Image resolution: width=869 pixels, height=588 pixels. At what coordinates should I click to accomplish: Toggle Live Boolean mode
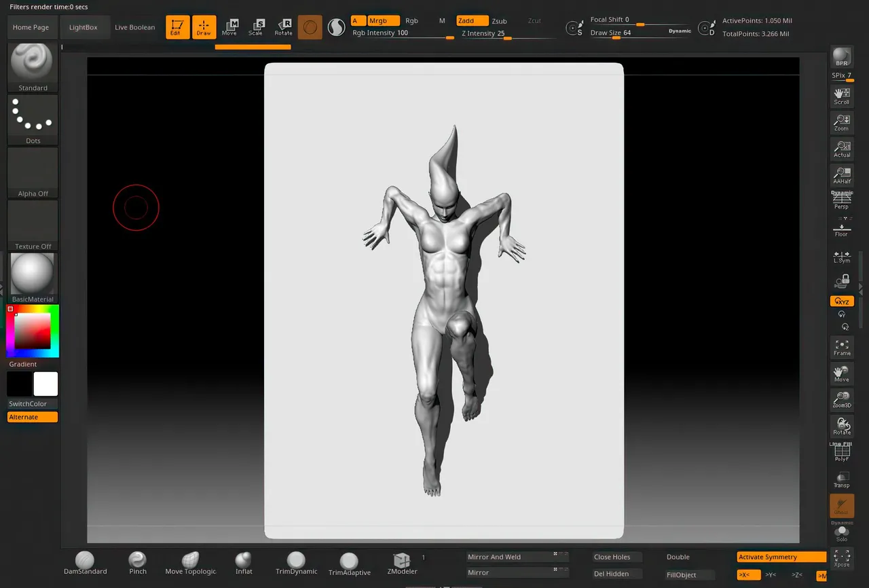[x=135, y=27]
